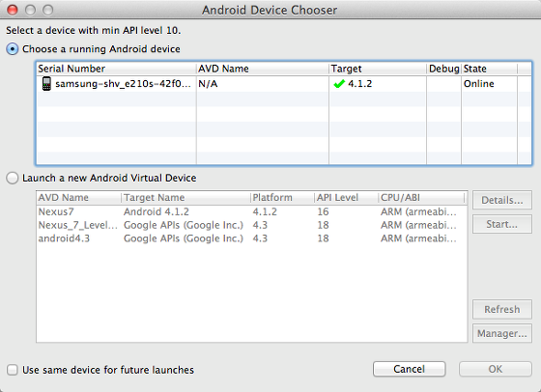Select Launch a new Android Virtual Device
The image size is (541, 392).
pos(12,178)
